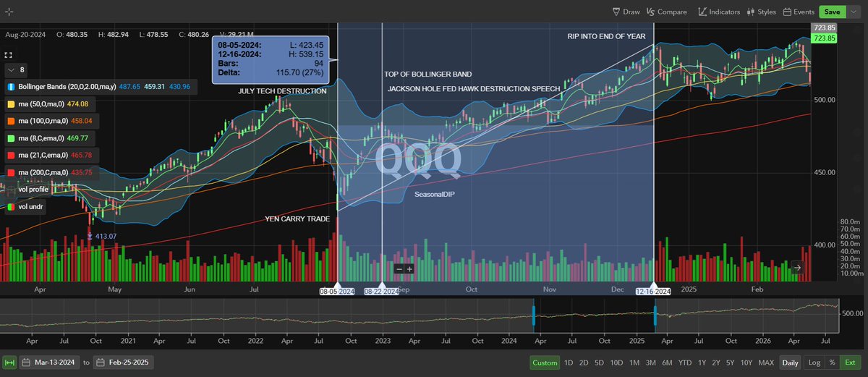Select the ma (200,C,ma,0) indicator label
This screenshot has height=377, width=868.
pos(43,172)
